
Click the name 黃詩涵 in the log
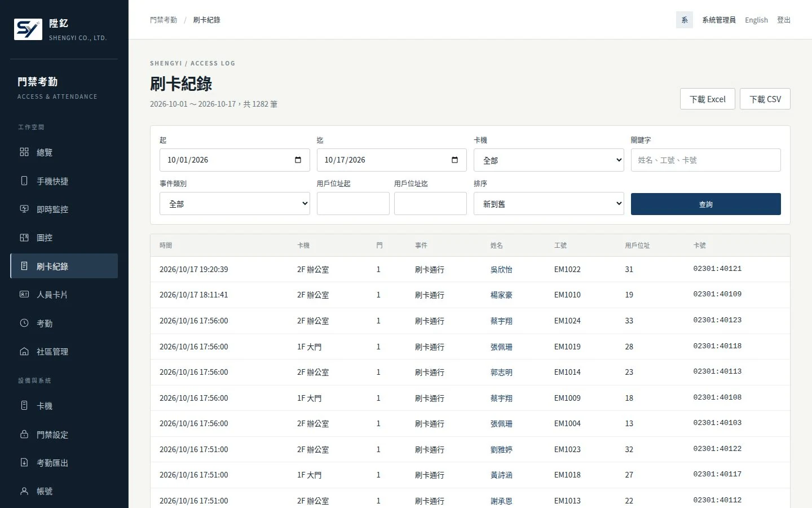[x=501, y=475]
